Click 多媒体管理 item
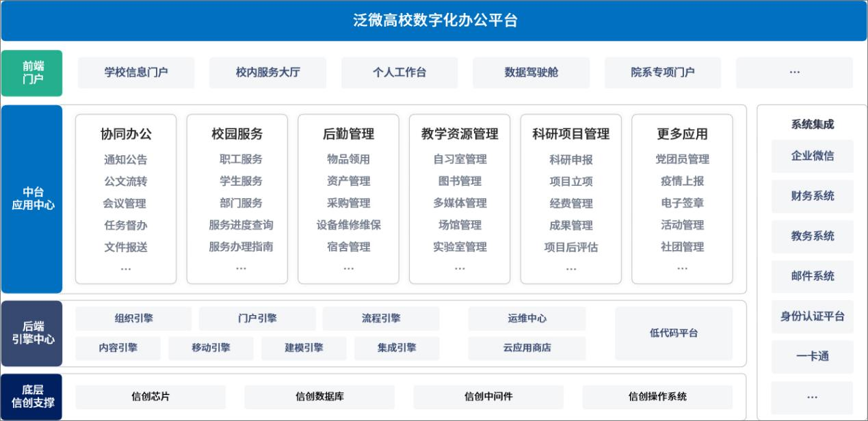 coord(460,203)
